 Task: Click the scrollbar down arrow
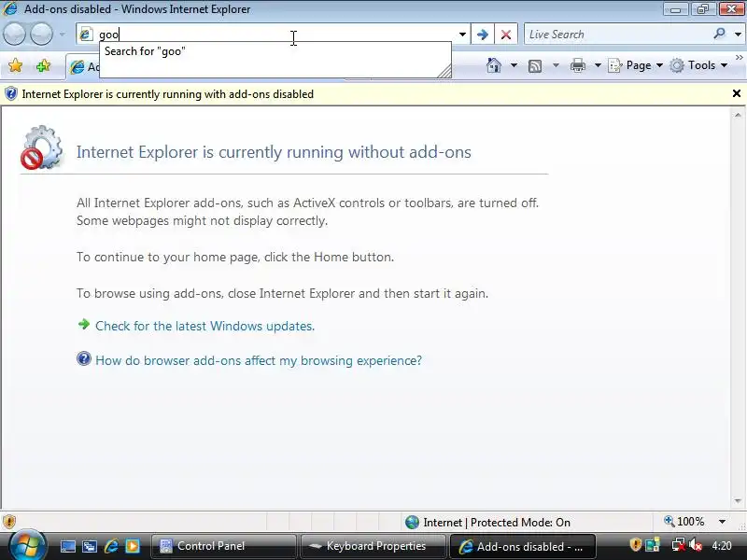click(738, 500)
